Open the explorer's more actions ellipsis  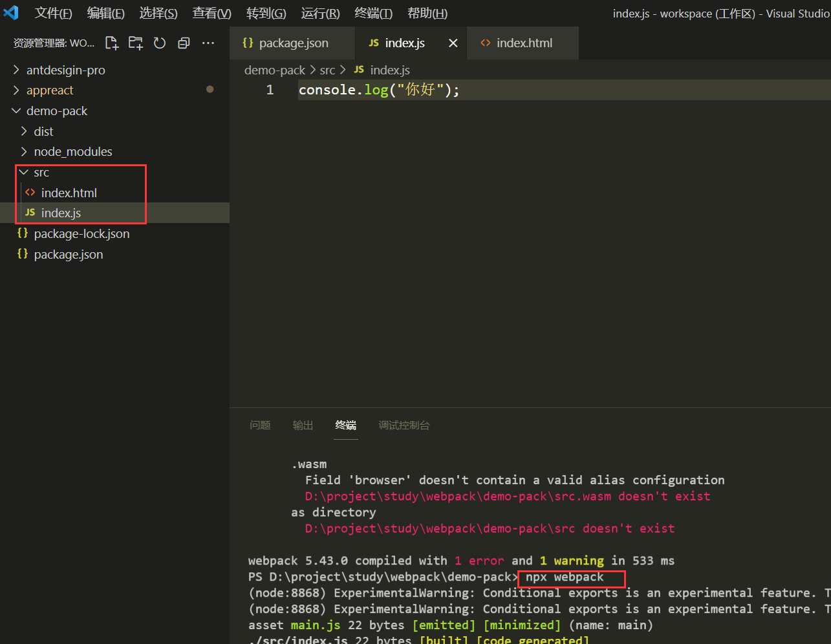[208, 43]
